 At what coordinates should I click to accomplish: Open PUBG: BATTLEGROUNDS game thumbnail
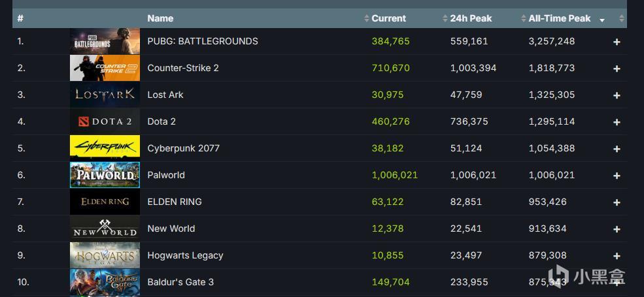105,41
